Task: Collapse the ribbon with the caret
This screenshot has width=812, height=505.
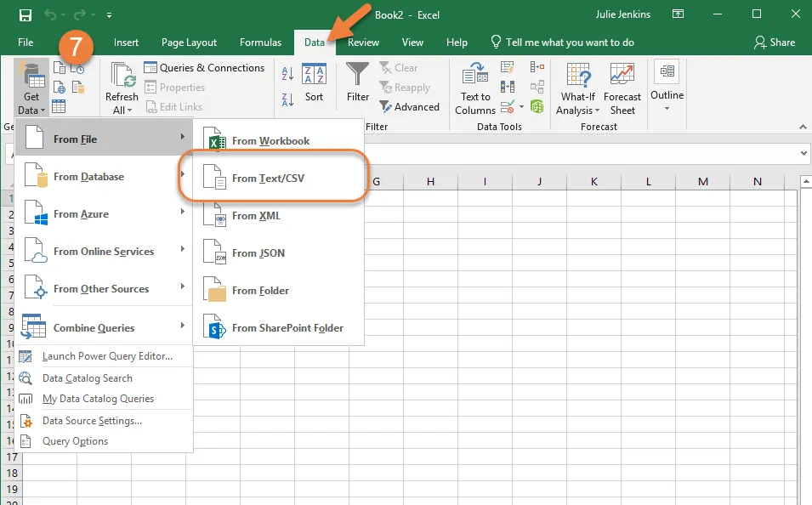Action: tap(803, 127)
